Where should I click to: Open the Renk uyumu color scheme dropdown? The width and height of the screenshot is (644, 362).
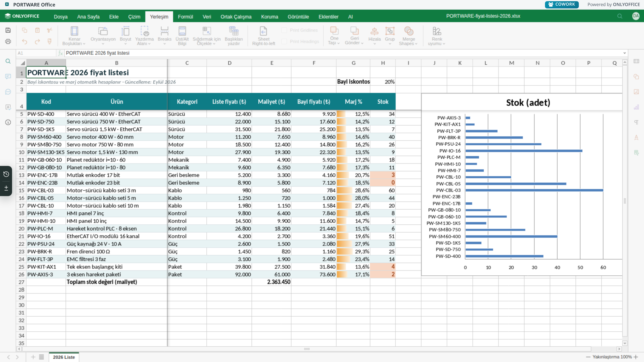(x=437, y=36)
